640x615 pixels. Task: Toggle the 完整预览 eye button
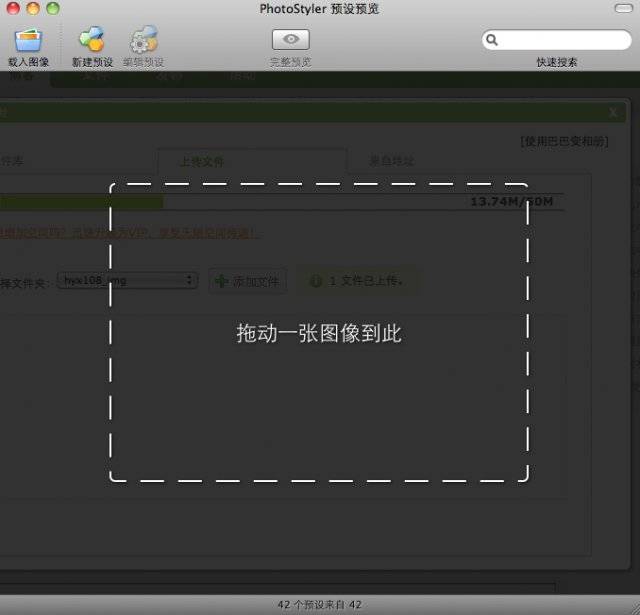click(x=291, y=39)
